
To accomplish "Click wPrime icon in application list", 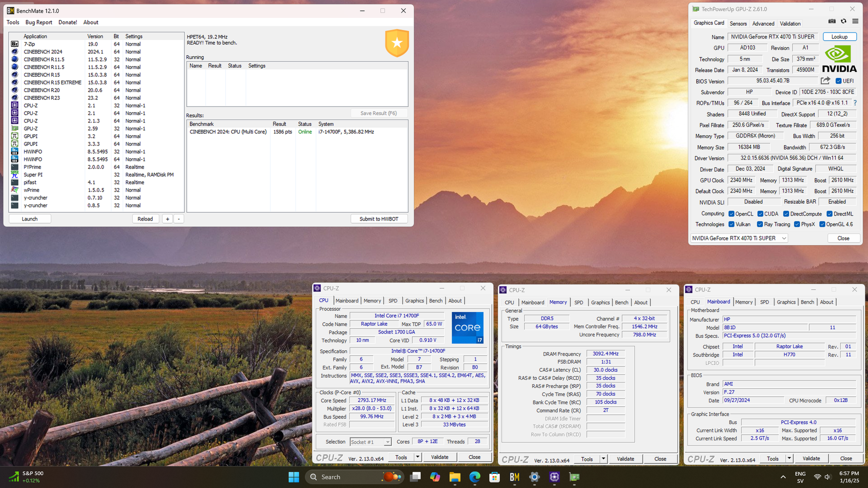I will [15, 190].
